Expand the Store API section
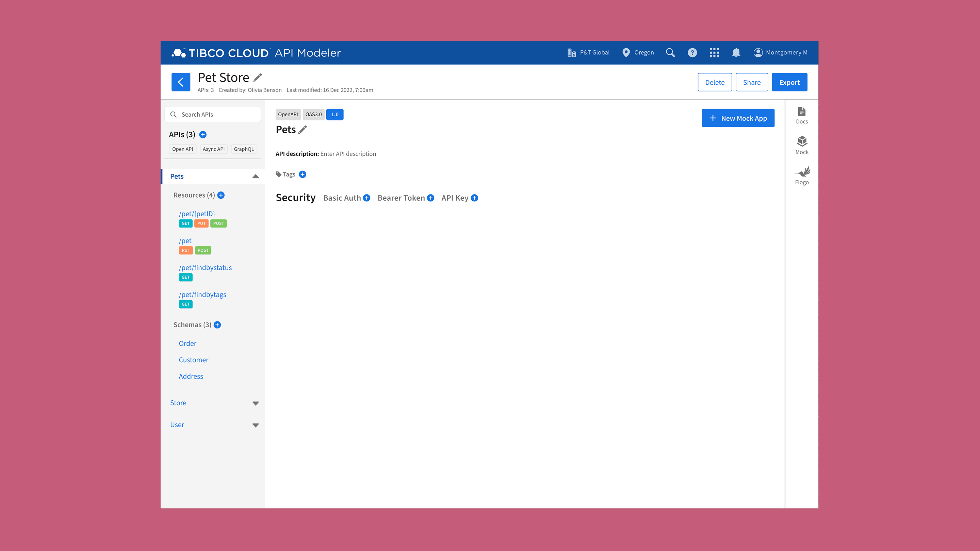 click(255, 403)
